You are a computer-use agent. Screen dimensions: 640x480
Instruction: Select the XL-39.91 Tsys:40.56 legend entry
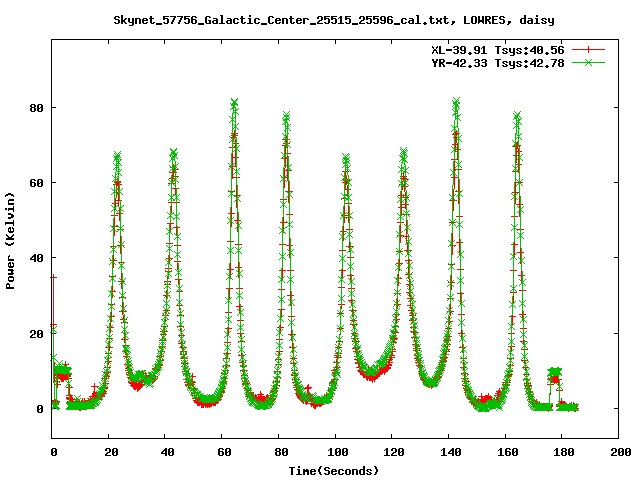coord(498,50)
